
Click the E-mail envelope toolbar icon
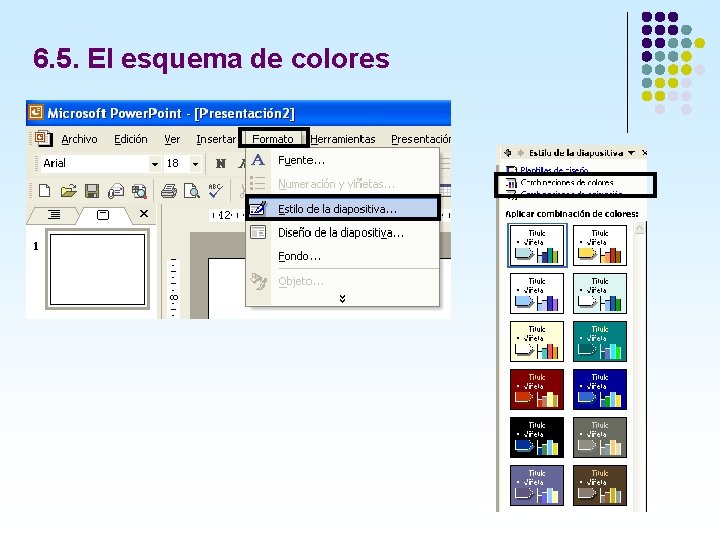pyautogui.click(x=116, y=190)
